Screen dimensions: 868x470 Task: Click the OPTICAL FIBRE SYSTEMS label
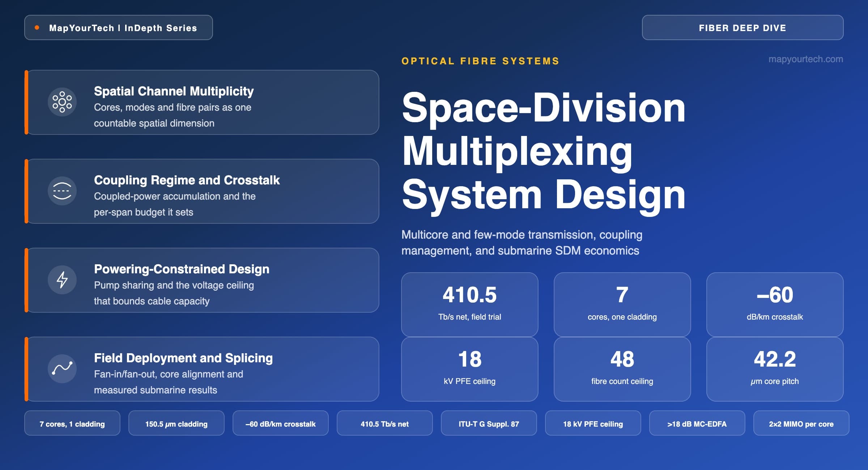(480, 61)
